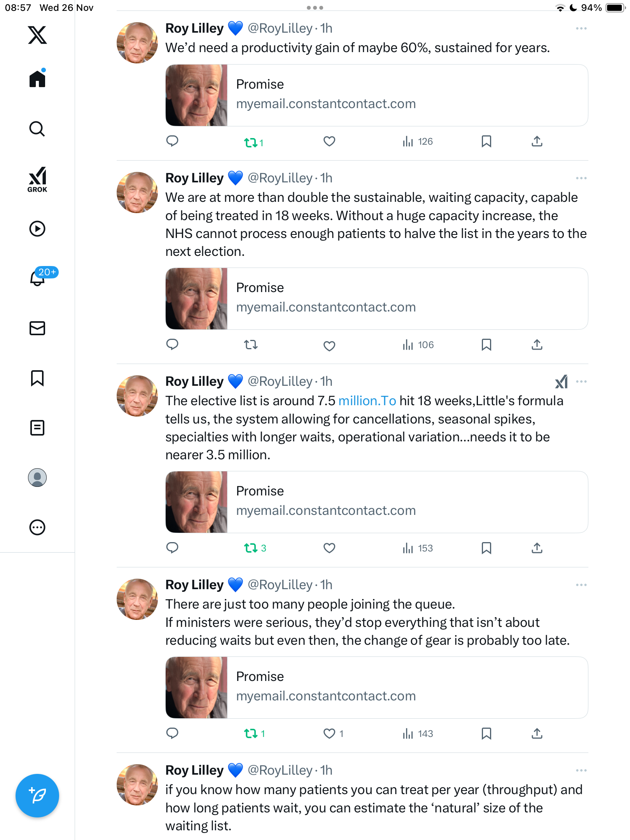Image resolution: width=630 pixels, height=840 pixels.
Task: Open the Video play icon in the sidebar
Action: (x=37, y=229)
